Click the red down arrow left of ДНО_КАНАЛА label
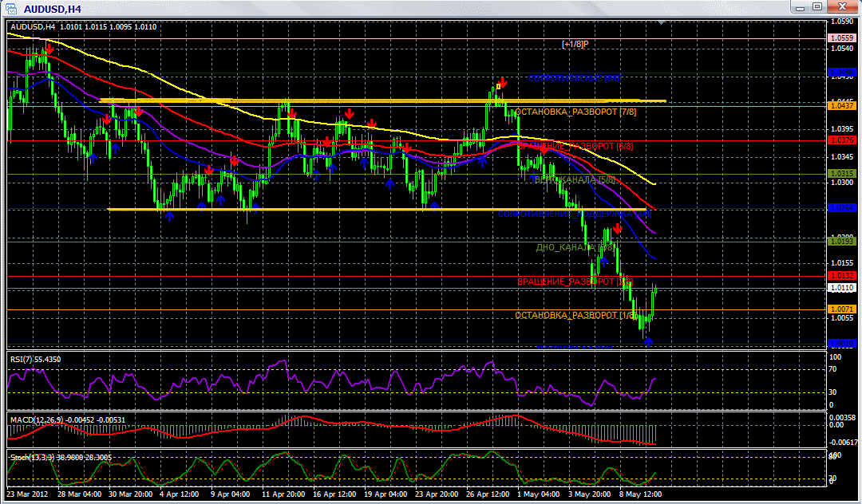 pos(618,229)
